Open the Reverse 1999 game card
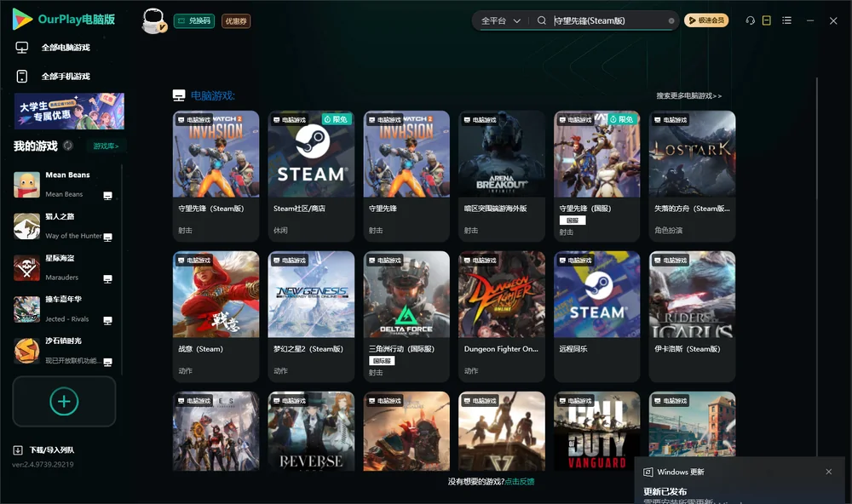The width and height of the screenshot is (852, 504). (x=311, y=432)
